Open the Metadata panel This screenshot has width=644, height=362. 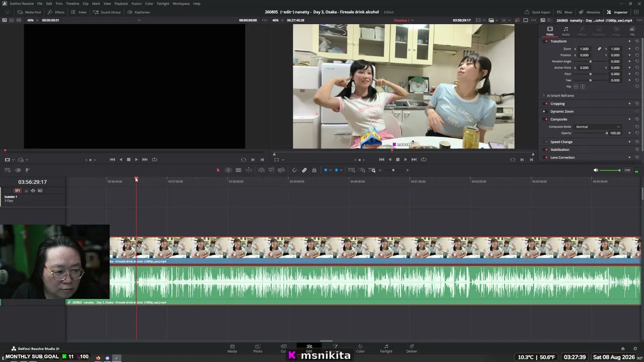(x=590, y=12)
